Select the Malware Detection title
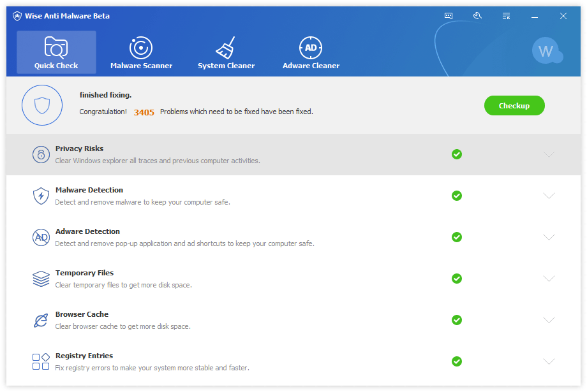The height and width of the screenshot is (392, 587). (89, 190)
